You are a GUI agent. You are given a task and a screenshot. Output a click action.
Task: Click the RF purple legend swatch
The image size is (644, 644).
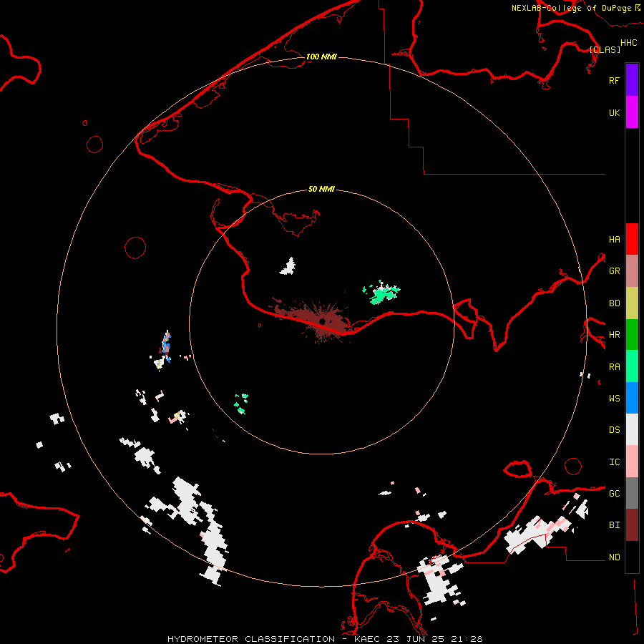tap(632, 80)
